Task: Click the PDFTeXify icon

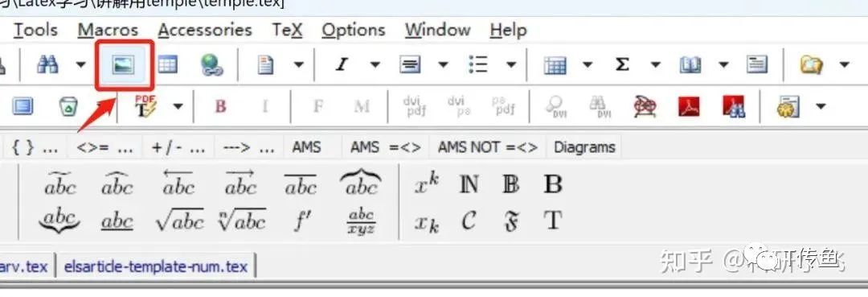Action: (145, 105)
